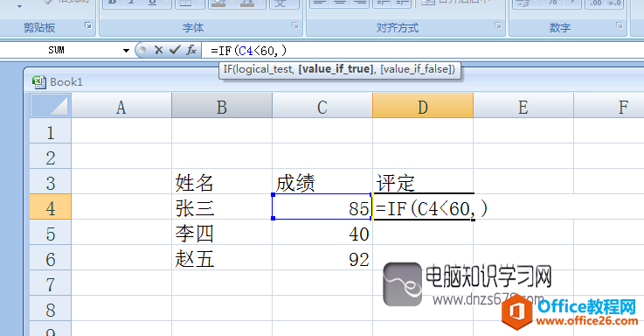Expand the Name Box dropdown arrow
The width and height of the screenshot is (644, 336).
(x=126, y=51)
